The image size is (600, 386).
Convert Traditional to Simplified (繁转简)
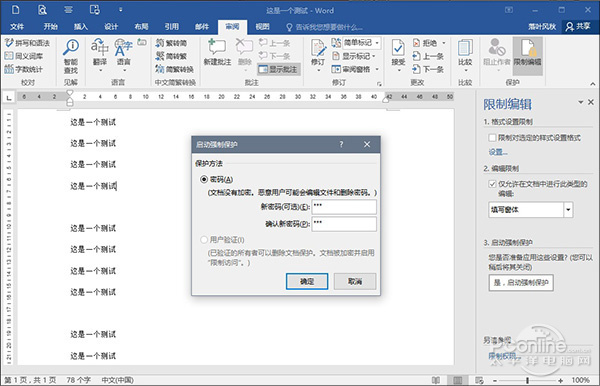(x=171, y=43)
